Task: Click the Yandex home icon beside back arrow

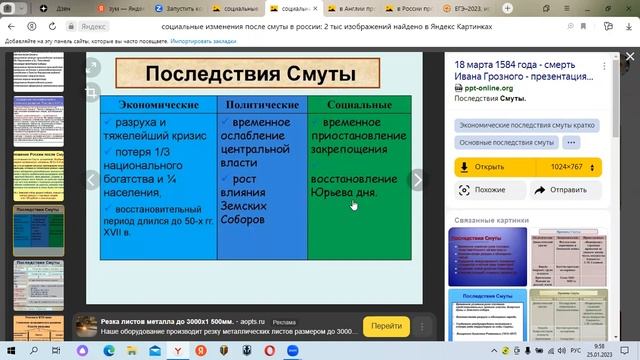Action: pyautogui.click(x=31, y=27)
